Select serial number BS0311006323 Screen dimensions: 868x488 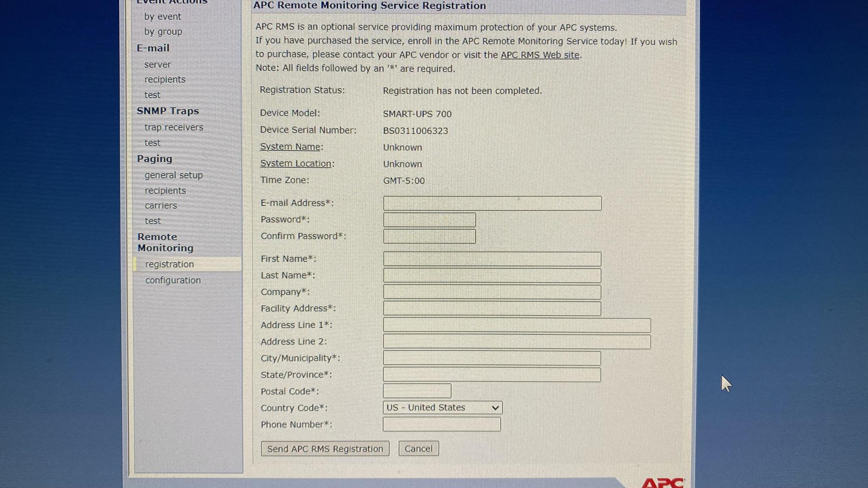415,131
